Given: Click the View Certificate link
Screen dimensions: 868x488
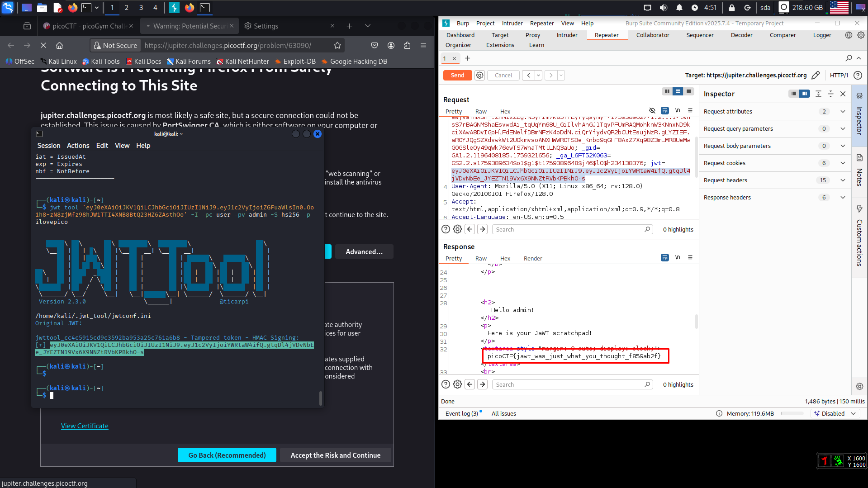Looking at the screenshot, I should tap(85, 426).
